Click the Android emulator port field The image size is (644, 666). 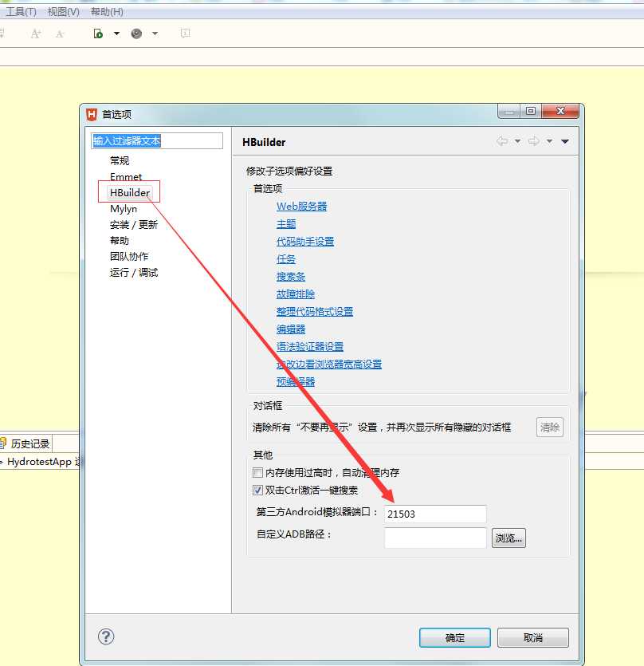click(435, 514)
